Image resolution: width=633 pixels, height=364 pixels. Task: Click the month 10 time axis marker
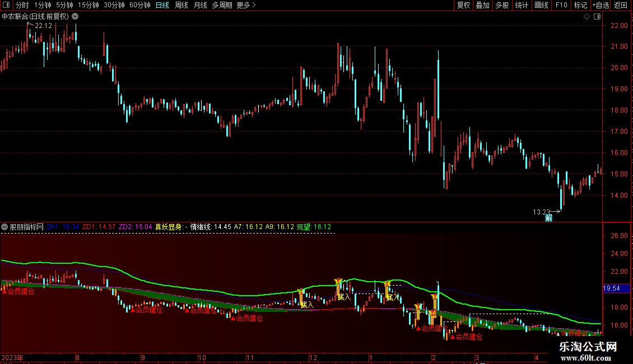[x=202, y=357]
